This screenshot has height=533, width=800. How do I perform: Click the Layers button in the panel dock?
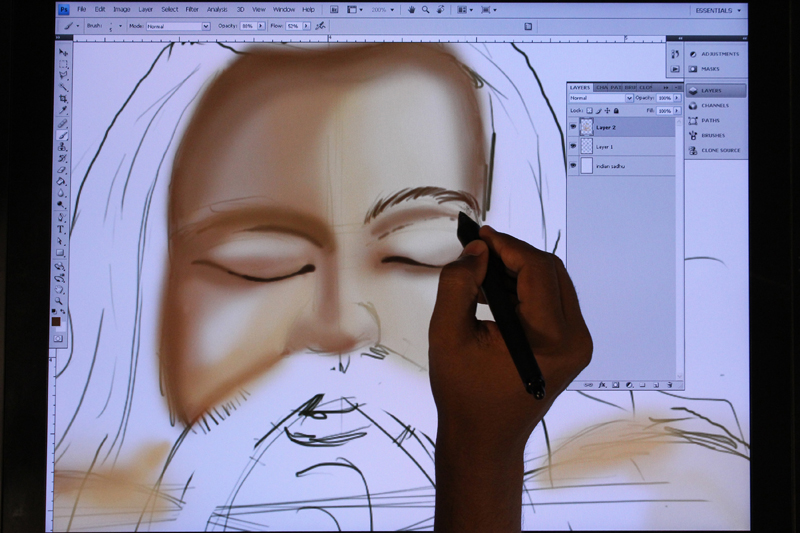(x=693, y=90)
